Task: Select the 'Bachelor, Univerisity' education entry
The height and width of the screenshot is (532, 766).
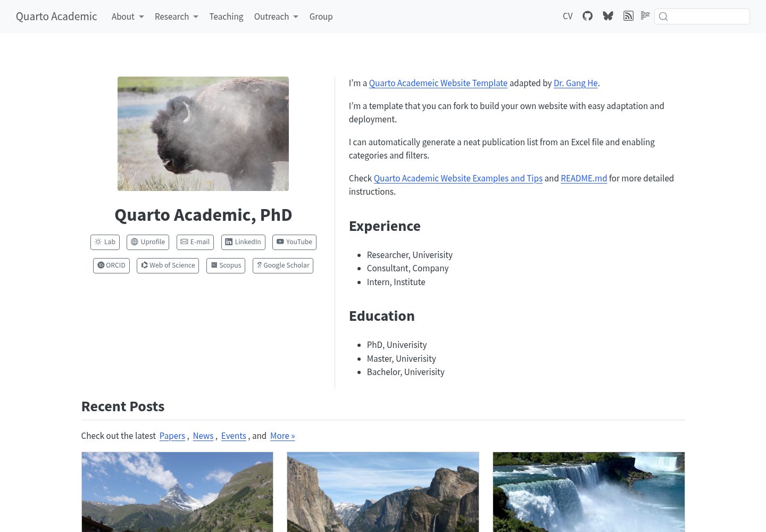Action: pyautogui.click(x=405, y=372)
